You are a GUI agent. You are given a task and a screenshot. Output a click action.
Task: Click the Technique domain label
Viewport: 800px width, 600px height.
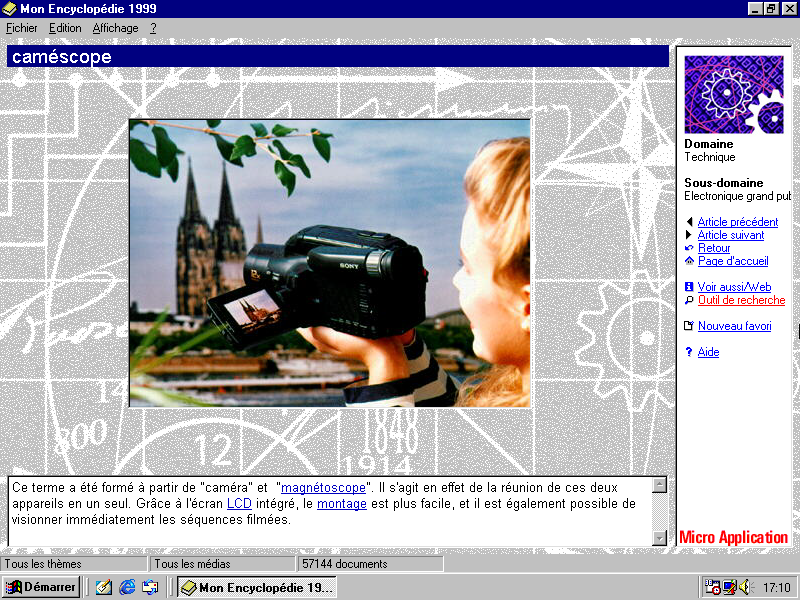(x=710, y=157)
